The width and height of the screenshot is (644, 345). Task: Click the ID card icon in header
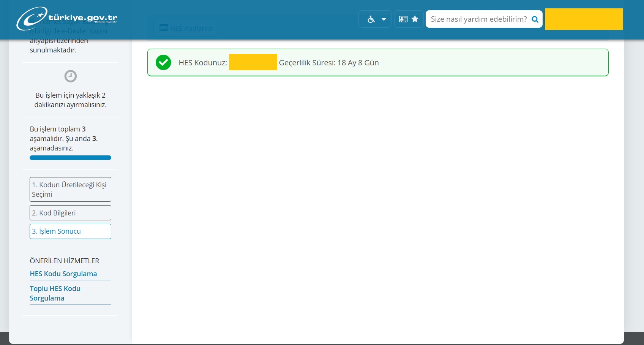point(403,19)
